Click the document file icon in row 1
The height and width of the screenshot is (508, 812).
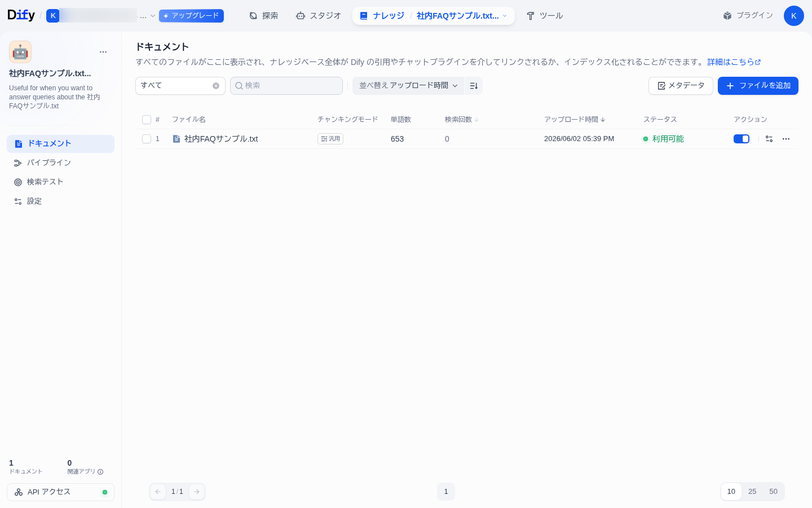[176, 139]
